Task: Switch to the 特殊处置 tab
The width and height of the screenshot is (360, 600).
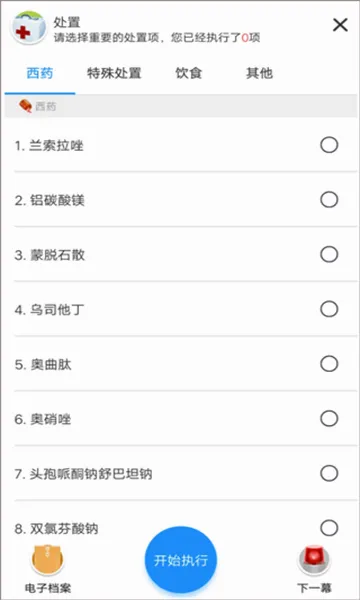Action: tap(114, 73)
